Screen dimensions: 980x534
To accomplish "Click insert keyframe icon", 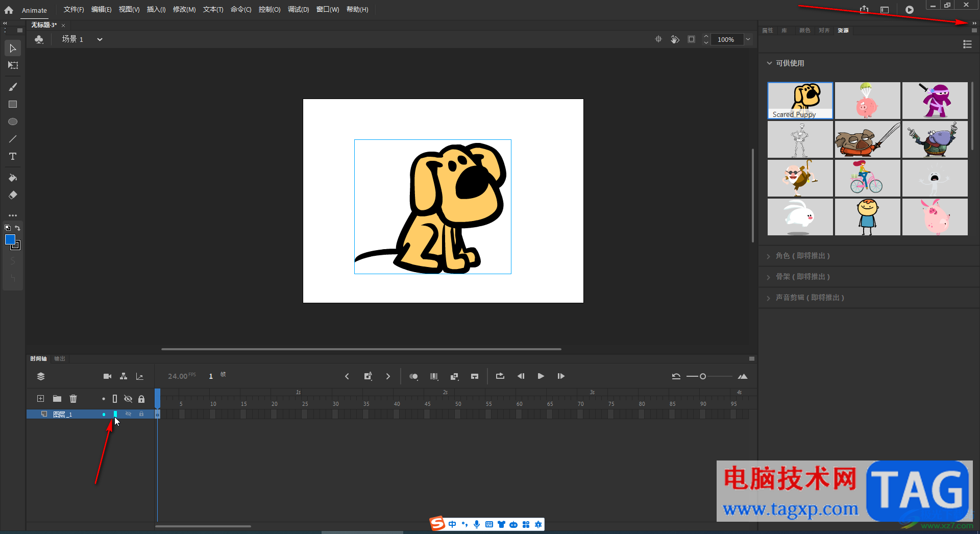I will (x=368, y=376).
